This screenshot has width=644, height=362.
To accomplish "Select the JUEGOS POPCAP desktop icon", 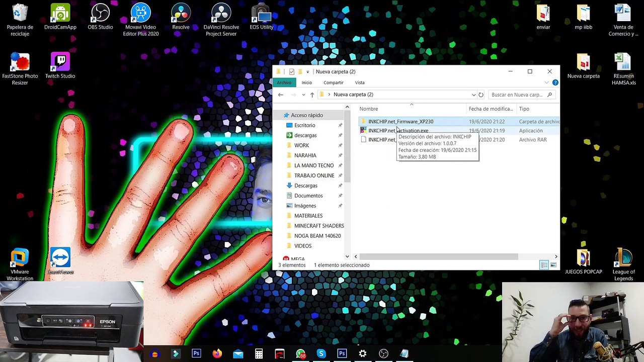I will click(x=583, y=261).
